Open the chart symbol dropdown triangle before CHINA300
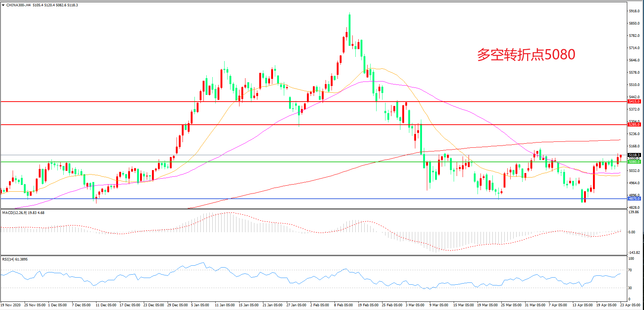Screen dimensions: 644x310 tap(3, 5)
